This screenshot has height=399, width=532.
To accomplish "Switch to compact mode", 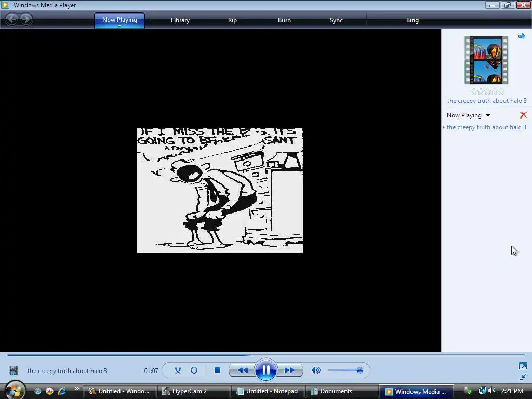I will [523, 377].
